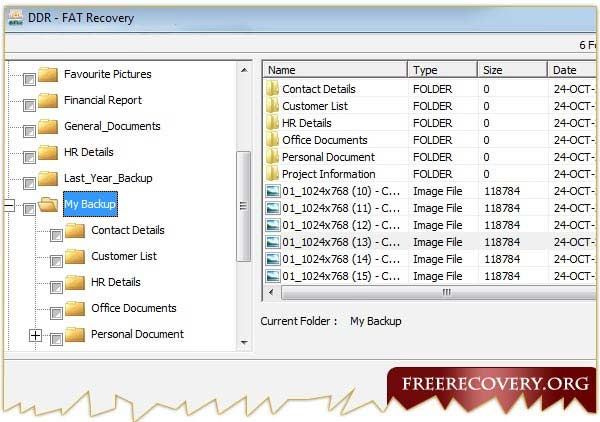The image size is (600, 422).
Task: Click the Financial Report folder icon in tree
Action: click(48, 101)
